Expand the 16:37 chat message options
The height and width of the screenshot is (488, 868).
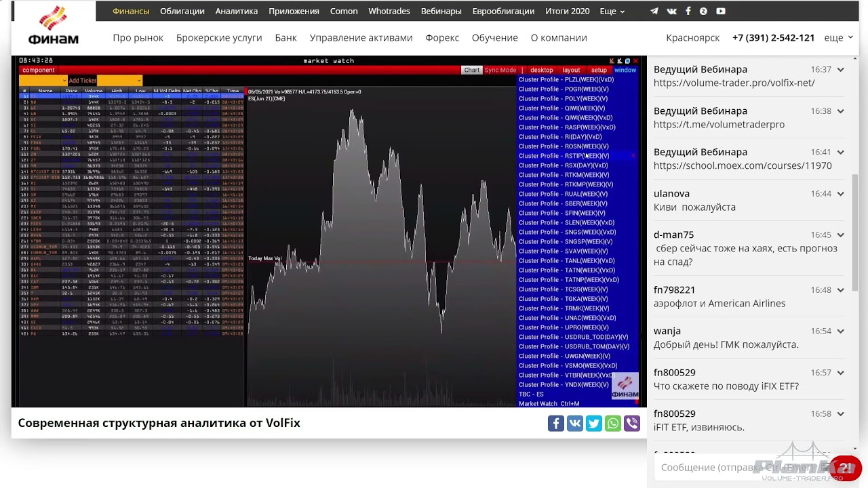[840, 69]
